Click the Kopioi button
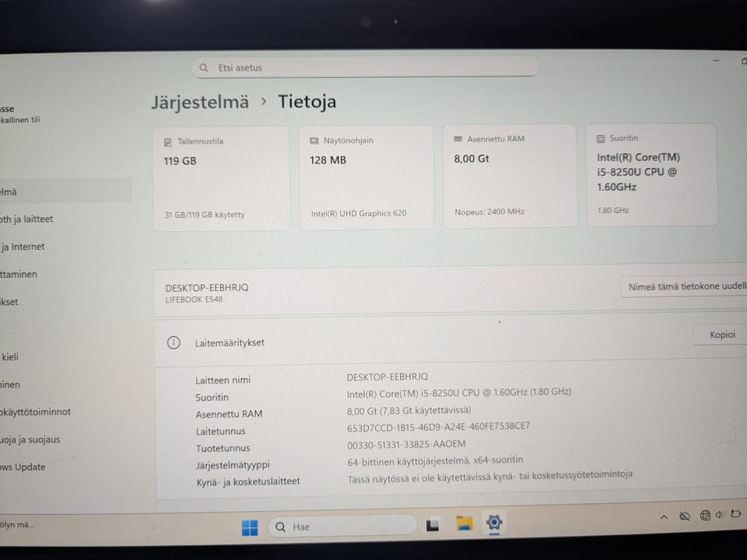 [x=722, y=334]
